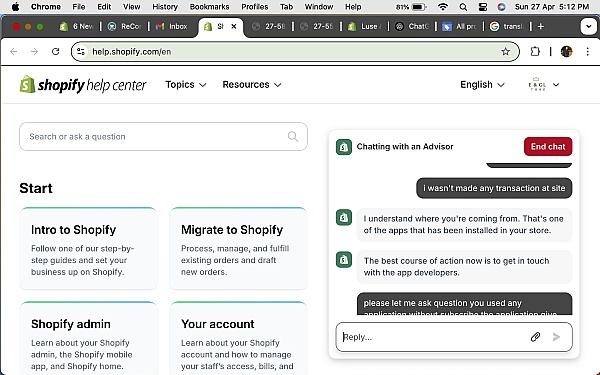Image resolution: width=600 pixels, height=375 pixels.
Task: Open the Bookmarks menu
Action: tap(209, 7)
